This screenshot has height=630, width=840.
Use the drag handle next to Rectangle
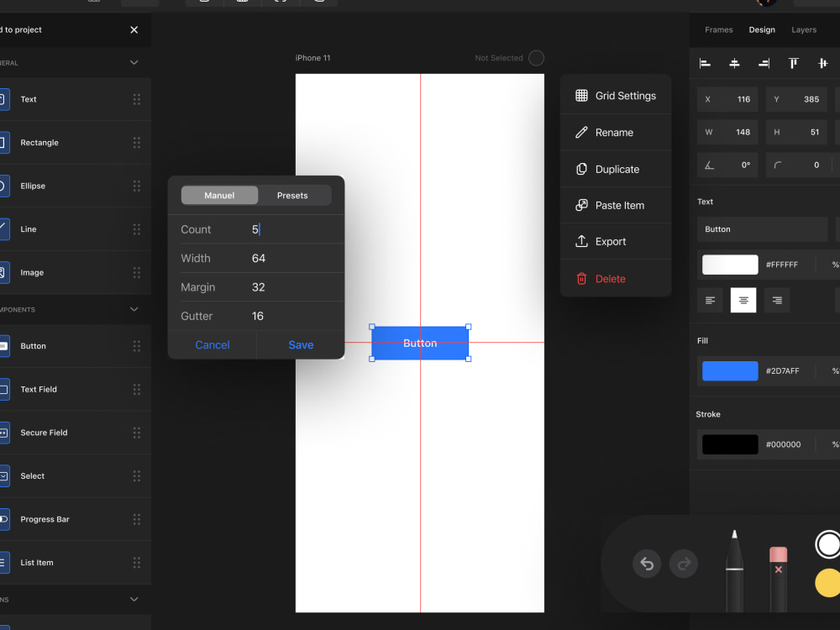[137, 143]
